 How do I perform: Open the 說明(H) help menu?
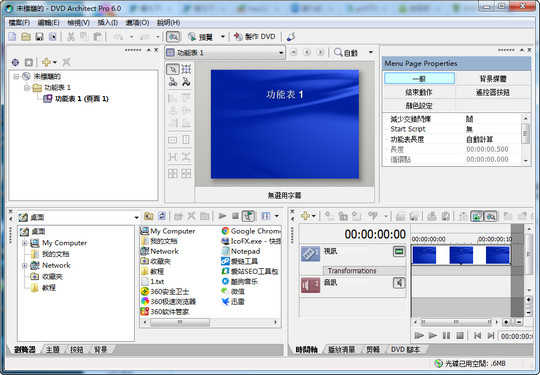(x=168, y=23)
